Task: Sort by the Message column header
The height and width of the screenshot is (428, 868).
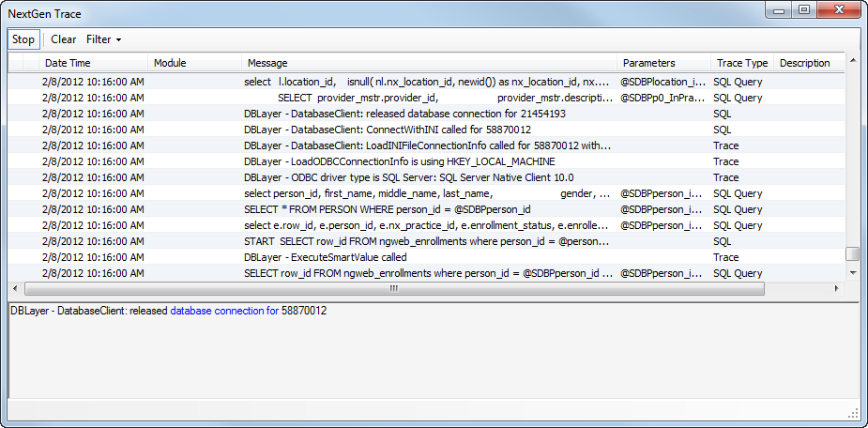Action: [x=429, y=63]
